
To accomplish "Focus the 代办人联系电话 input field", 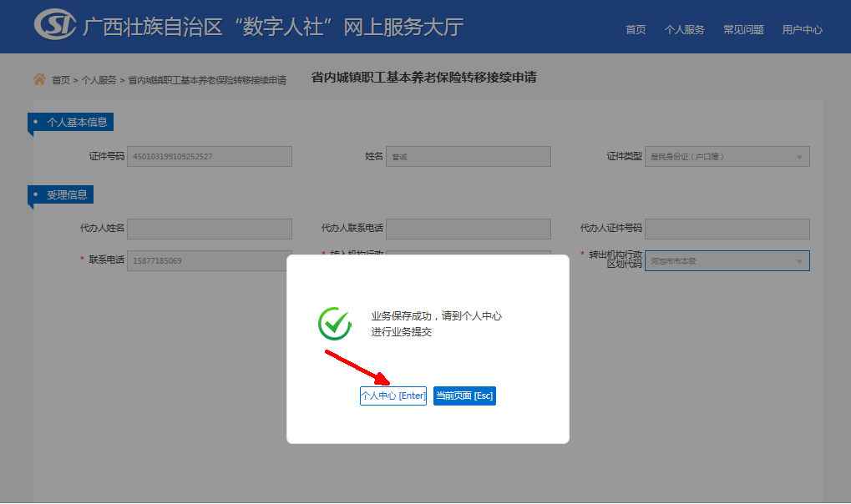I will 468,229.
